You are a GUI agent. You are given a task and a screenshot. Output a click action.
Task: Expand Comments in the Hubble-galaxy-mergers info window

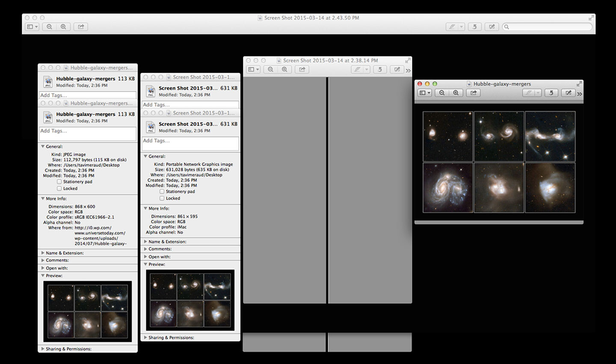(x=43, y=260)
